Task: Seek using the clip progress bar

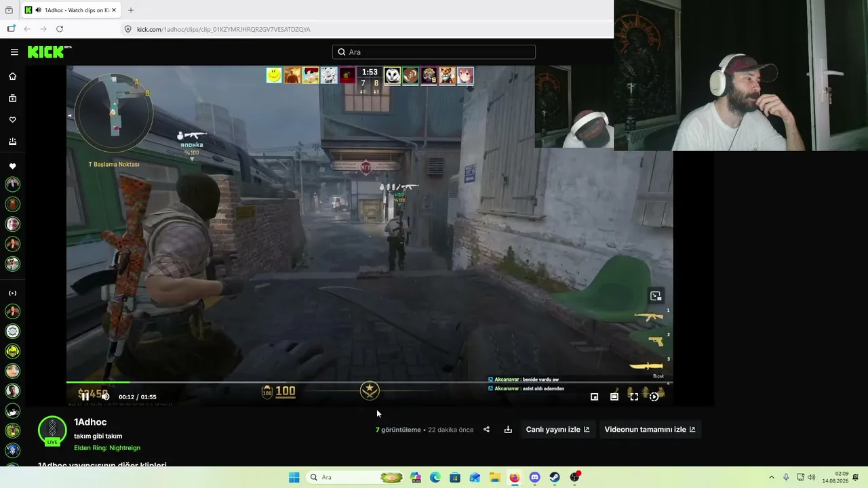Action: tap(370, 383)
